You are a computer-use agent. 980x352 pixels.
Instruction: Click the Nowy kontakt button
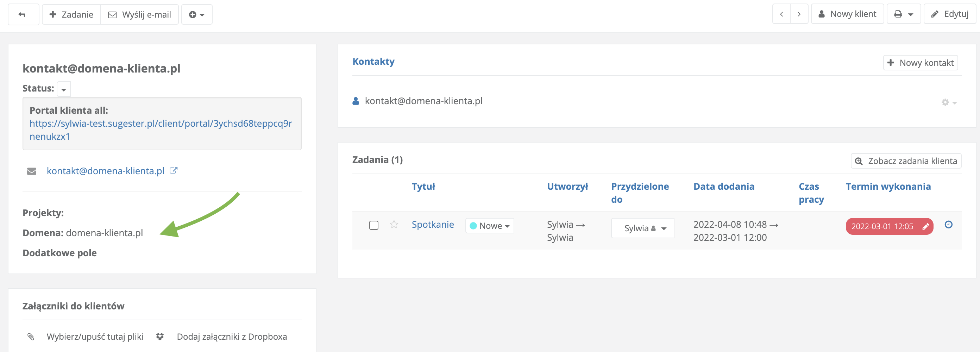click(920, 63)
